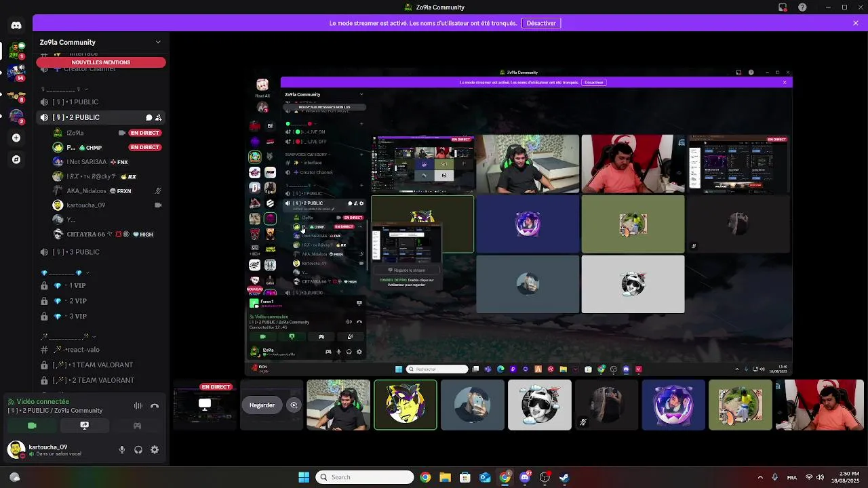Screen dimensions: 868x488
Task: Jump to NOUVELLES MENTIONS
Action: pyautogui.click(x=101, y=62)
